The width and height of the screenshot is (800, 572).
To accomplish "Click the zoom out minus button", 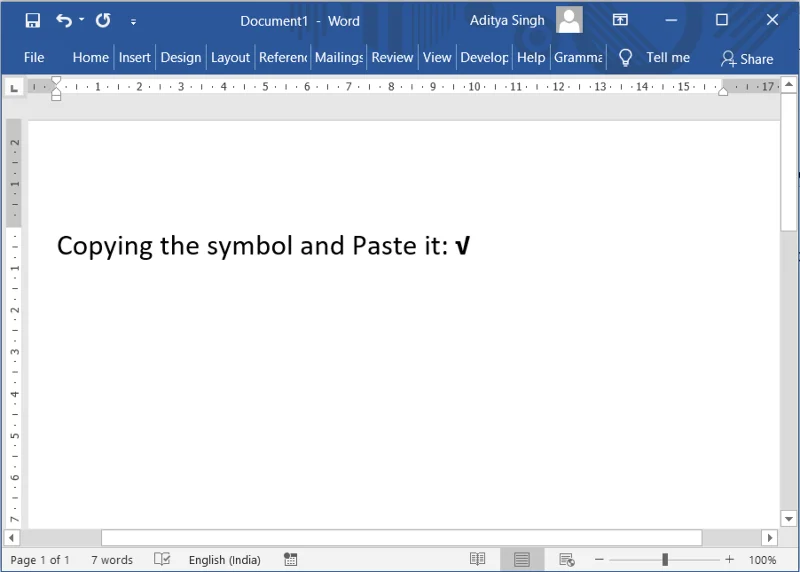I will pyautogui.click(x=599, y=560).
